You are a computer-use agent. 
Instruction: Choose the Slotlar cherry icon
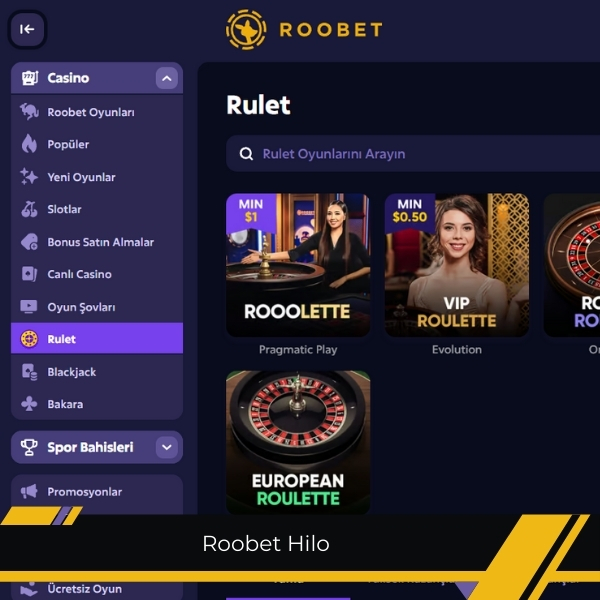[x=29, y=209]
